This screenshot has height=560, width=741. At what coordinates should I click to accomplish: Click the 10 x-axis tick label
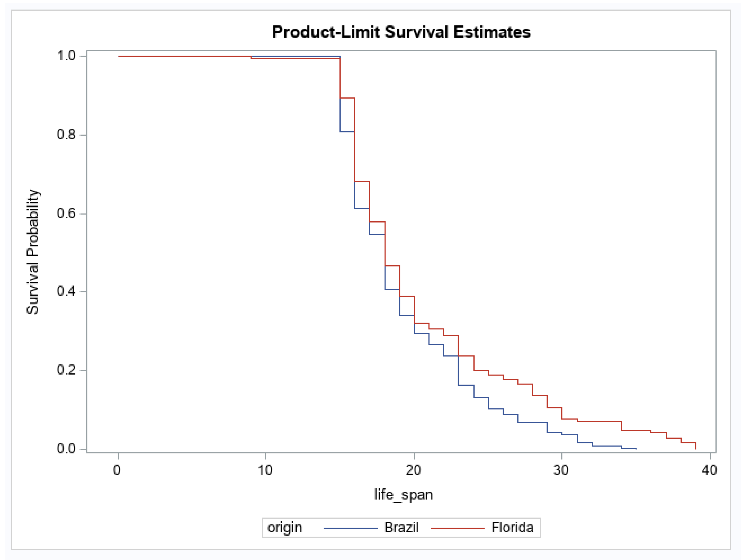(265, 470)
